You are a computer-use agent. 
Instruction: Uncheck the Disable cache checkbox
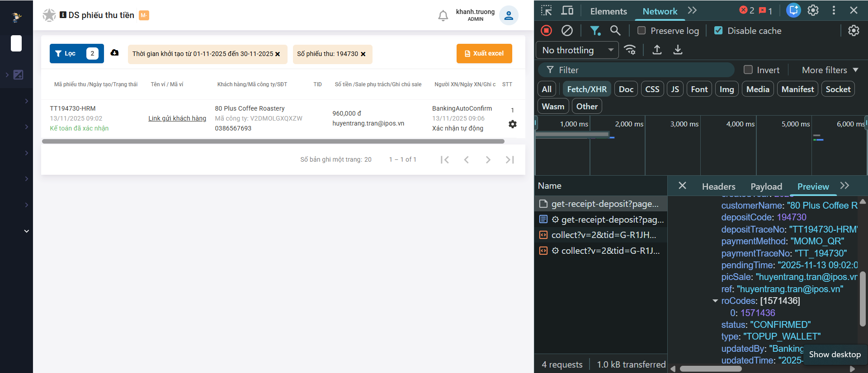(x=718, y=31)
